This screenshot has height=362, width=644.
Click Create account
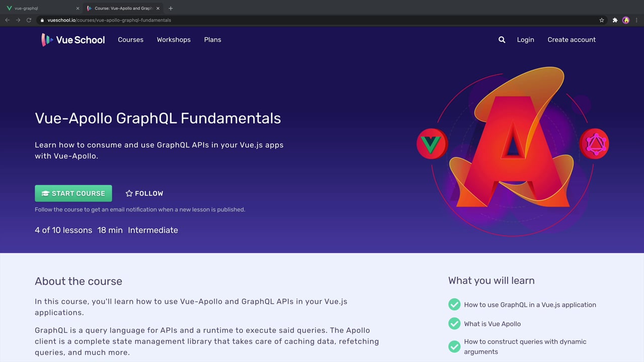(x=572, y=40)
